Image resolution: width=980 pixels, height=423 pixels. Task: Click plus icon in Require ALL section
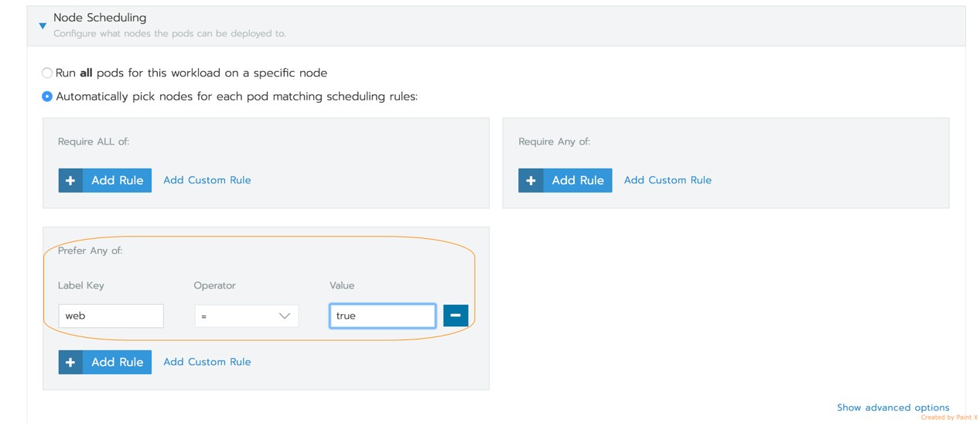tap(70, 180)
